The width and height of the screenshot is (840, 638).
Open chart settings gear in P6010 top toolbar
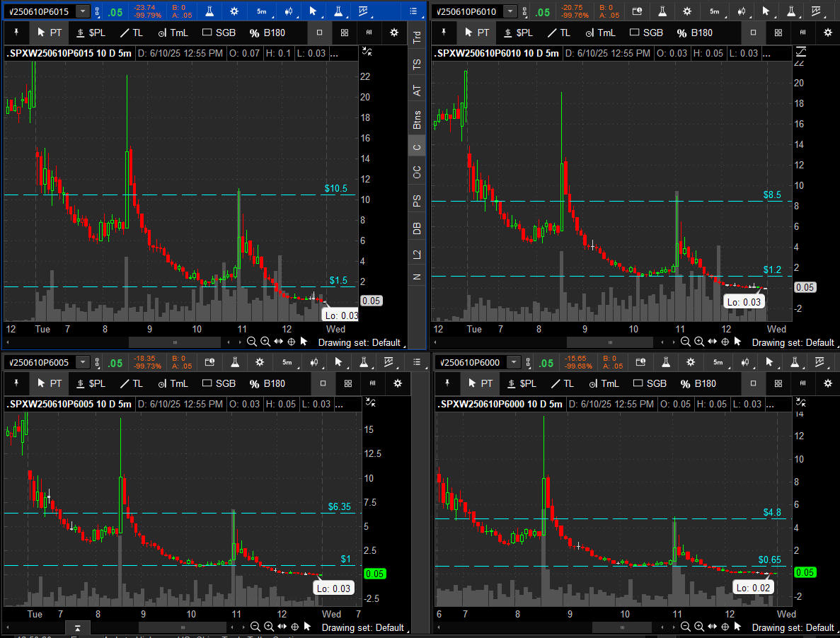[688, 11]
